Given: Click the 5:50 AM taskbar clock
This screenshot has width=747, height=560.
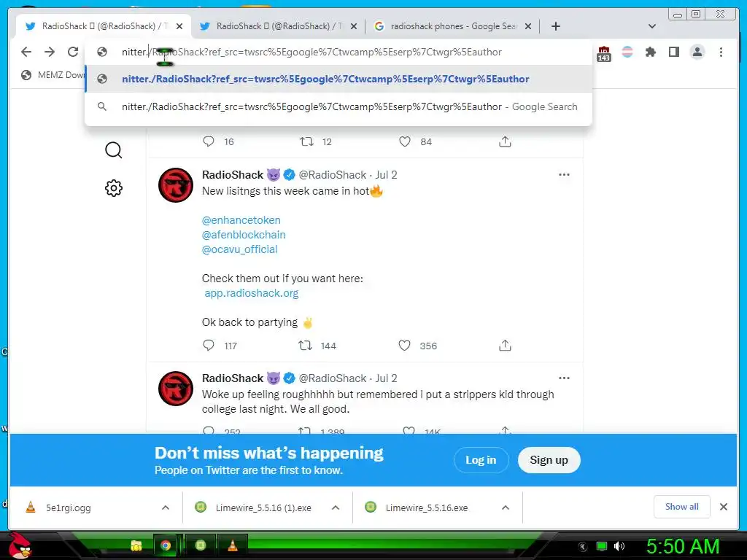Looking at the screenshot, I should pos(682,546).
